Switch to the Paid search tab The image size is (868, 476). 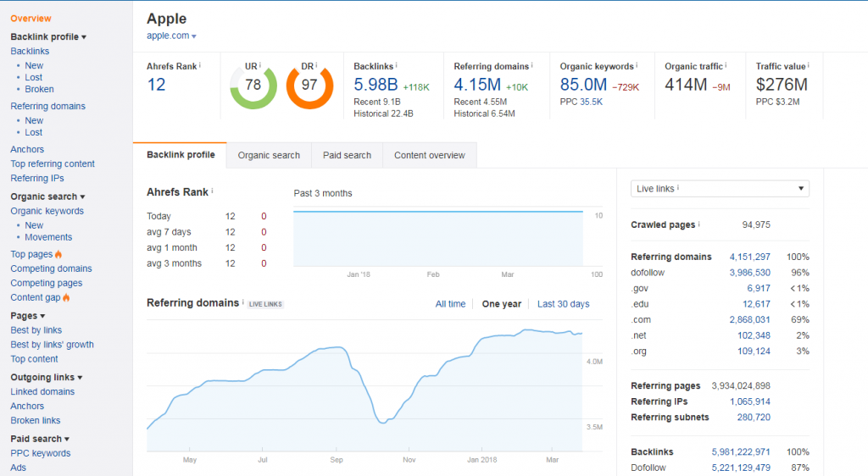pos(347,155)
